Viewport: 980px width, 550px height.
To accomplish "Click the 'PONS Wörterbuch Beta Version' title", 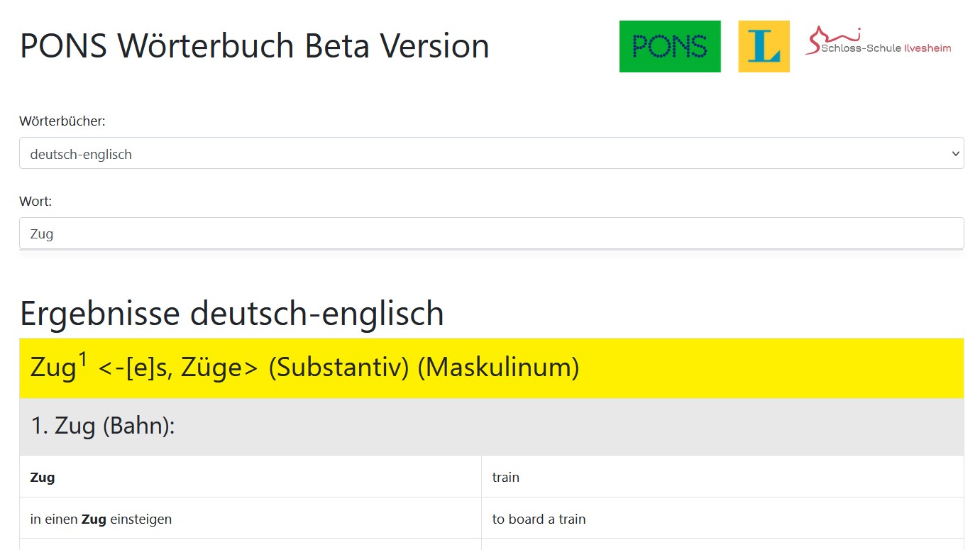I will point(254,46).
